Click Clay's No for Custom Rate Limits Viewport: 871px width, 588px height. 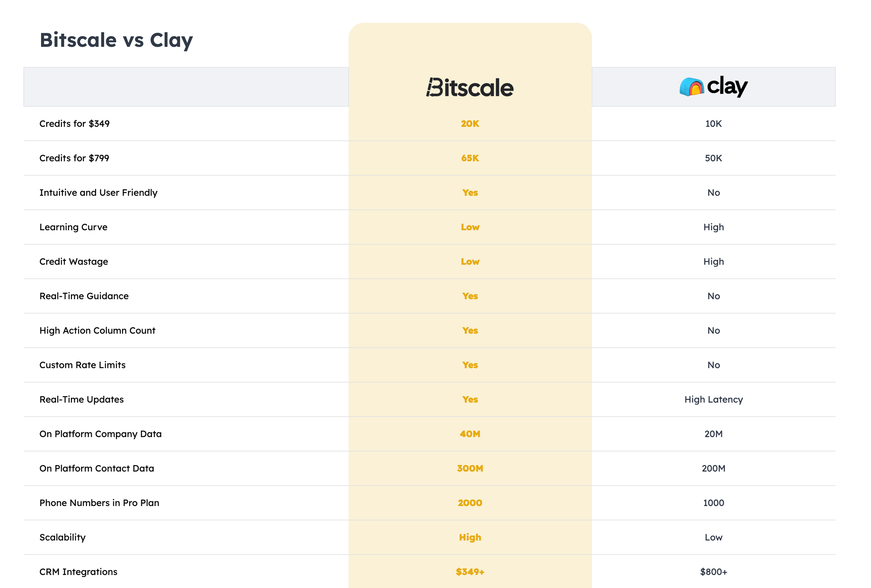713,365
